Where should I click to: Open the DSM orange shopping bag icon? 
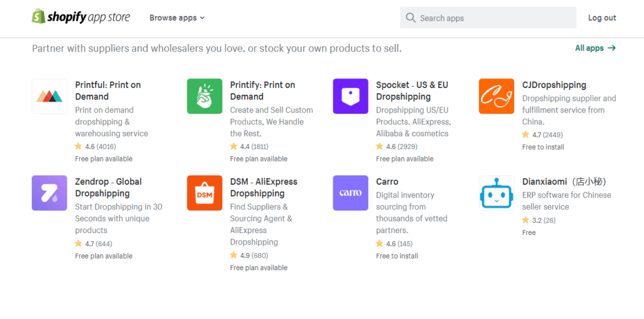tap(204, 193)
